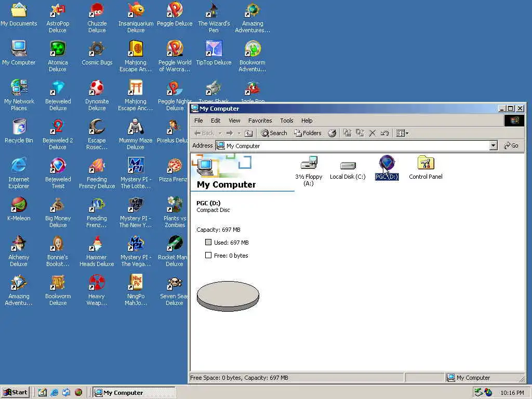The image size is (532, 399).
Task: Click the My Computer taskbar button
Action: (134, 392)
